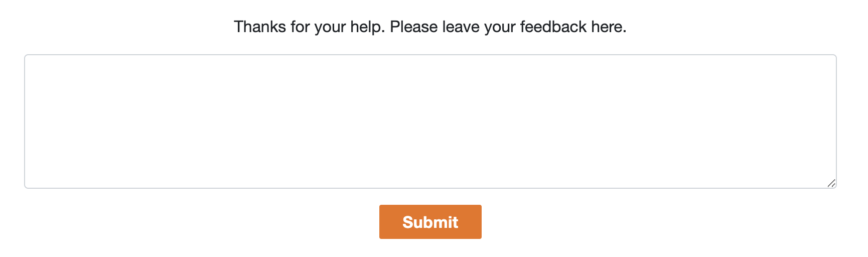
Task: Focus the feedback text area
Action: point(430,121)
